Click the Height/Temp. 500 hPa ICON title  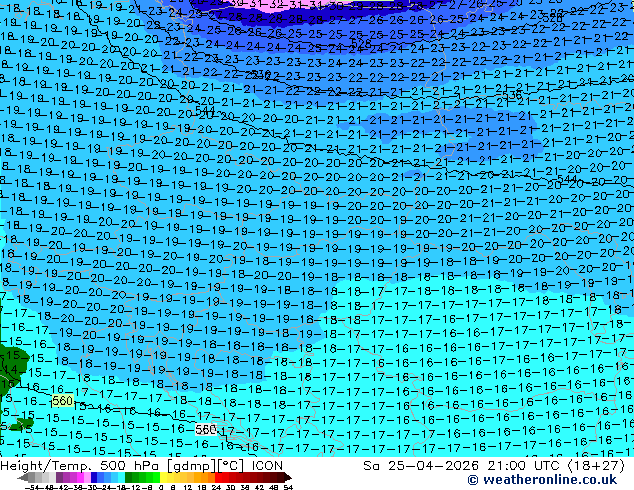point(142,466)
